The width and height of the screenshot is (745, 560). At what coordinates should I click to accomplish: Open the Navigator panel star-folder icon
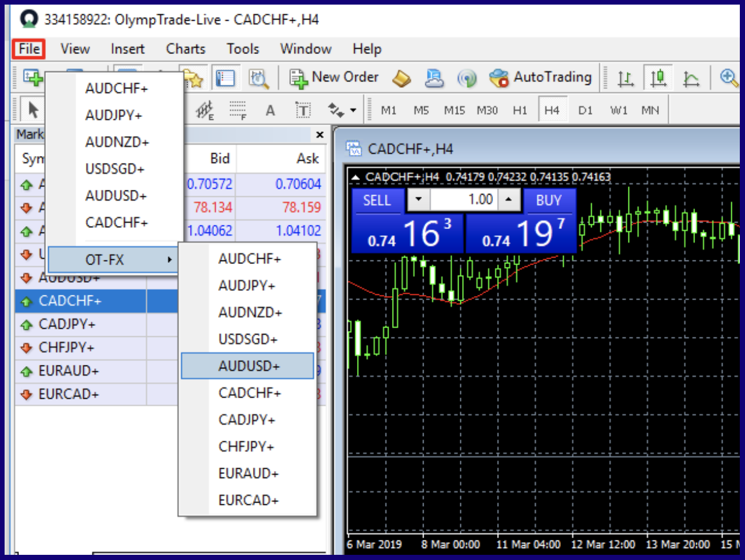(193, 78)
